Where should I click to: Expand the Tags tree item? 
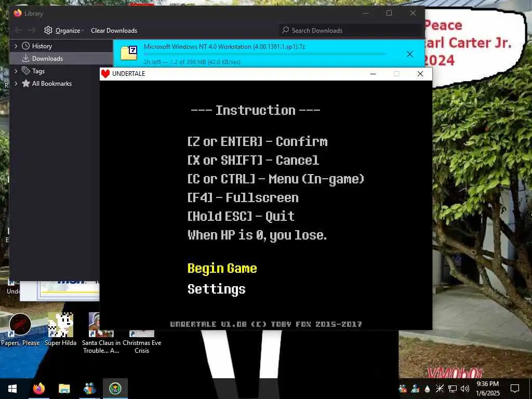pyautogui.click(x=16, y=71)
